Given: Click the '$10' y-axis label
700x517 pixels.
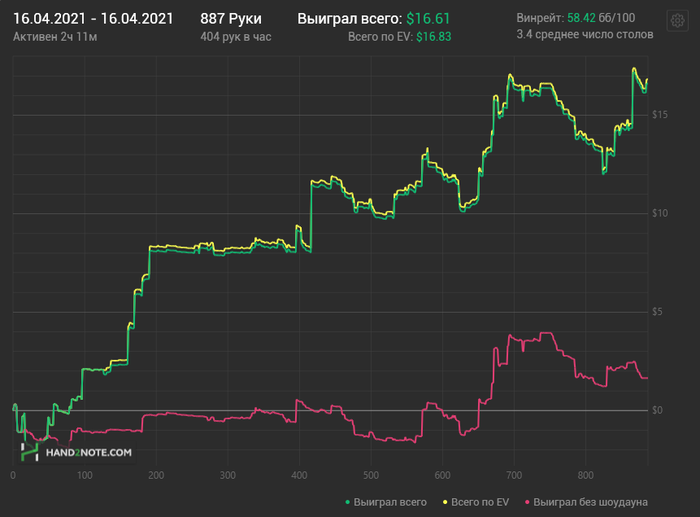Looking at the screenshot, I should pyautogui.click(x=660, y=213).
